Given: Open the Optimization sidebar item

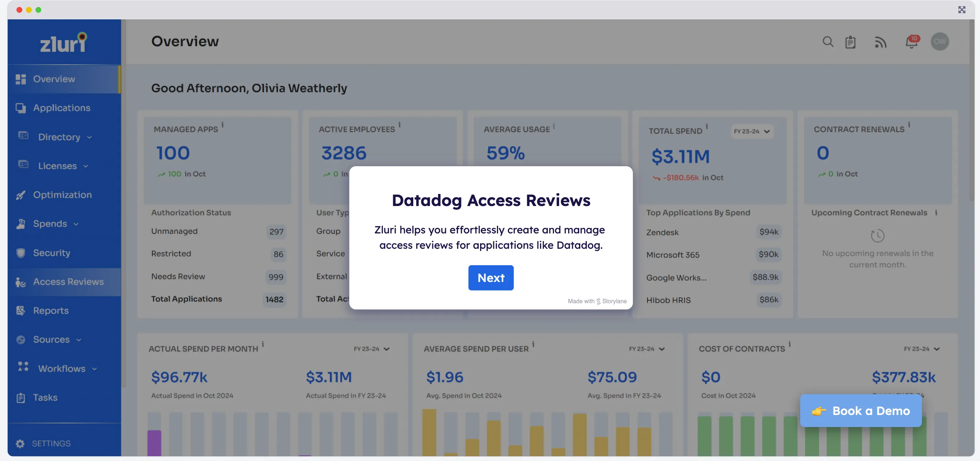Looking at the screenshot, I should [62, 195].
